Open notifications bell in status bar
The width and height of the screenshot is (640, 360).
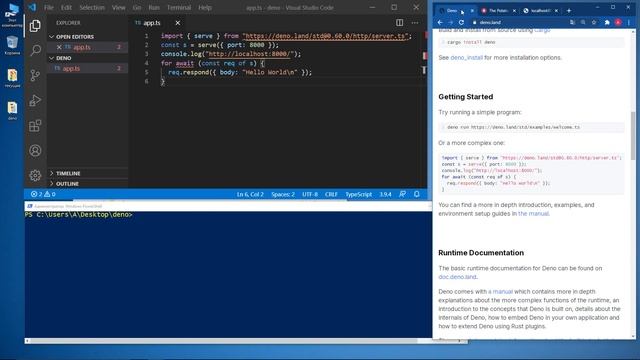(x=417, y=194)
